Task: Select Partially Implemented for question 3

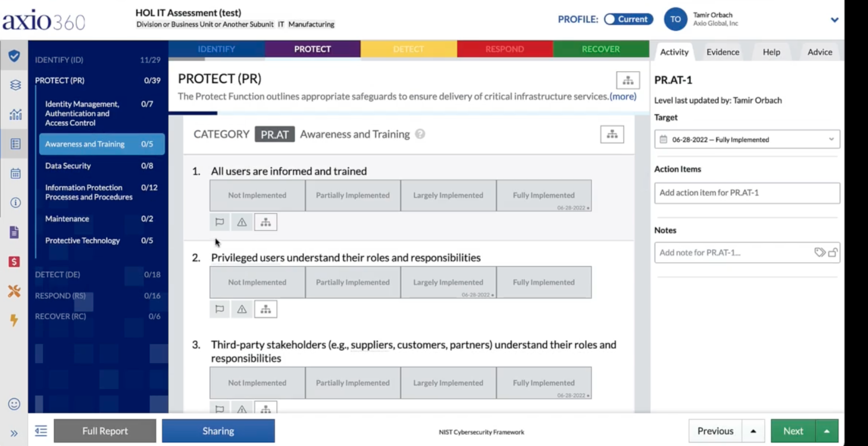Action: [353, 383]
